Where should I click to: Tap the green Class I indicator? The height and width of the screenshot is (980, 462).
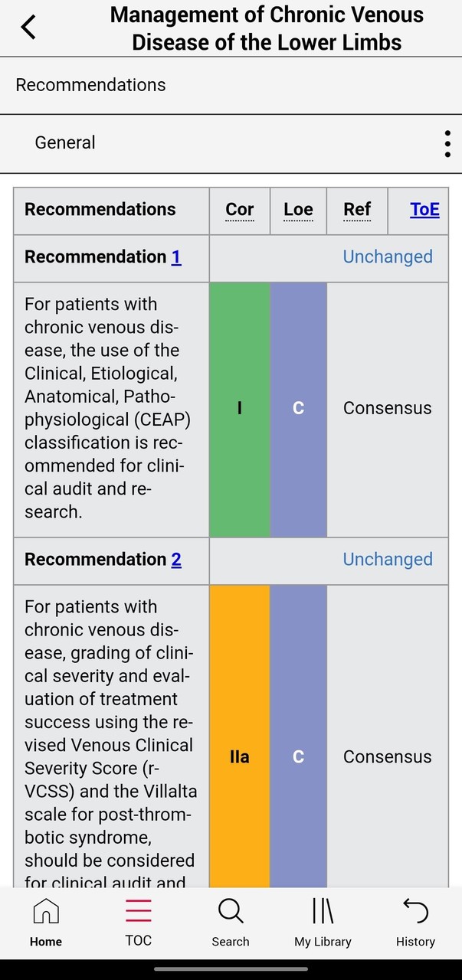pyautogui.click(x=239, y=407)
